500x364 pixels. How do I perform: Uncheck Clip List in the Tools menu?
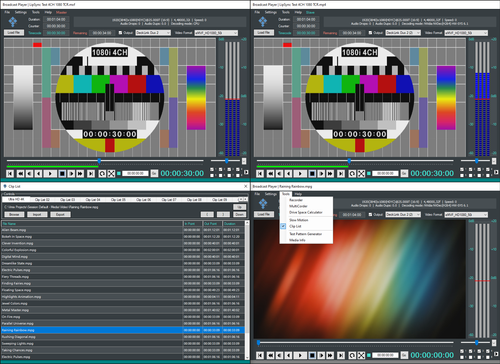295,226
